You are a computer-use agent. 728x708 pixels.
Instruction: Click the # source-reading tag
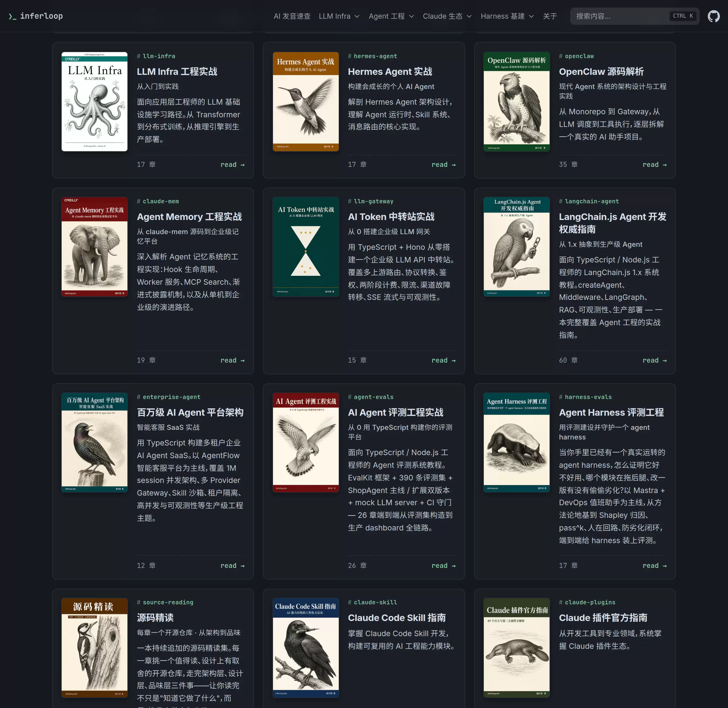[165, 602]
